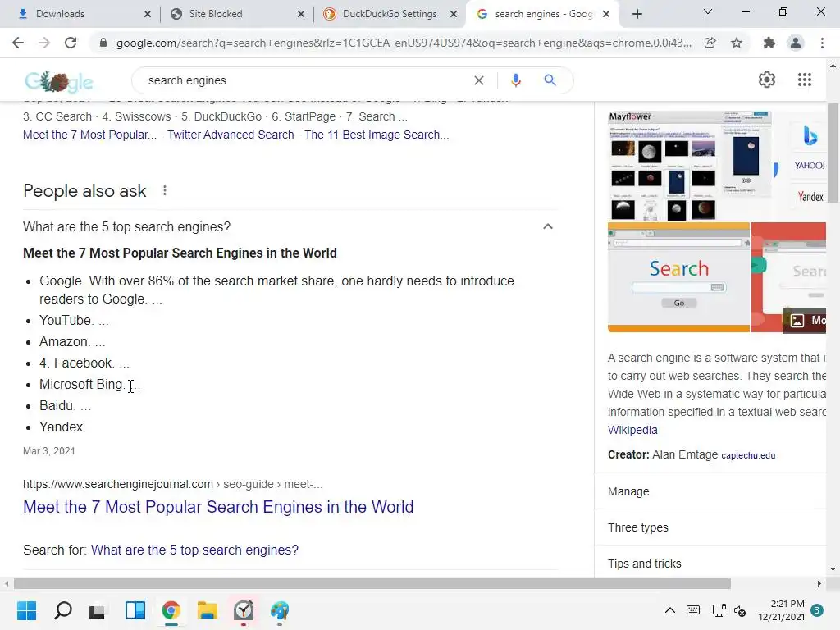
Task: Open the Chrome extensions puzzle icon
Action: pyautogui.click(x=769, y=43)
